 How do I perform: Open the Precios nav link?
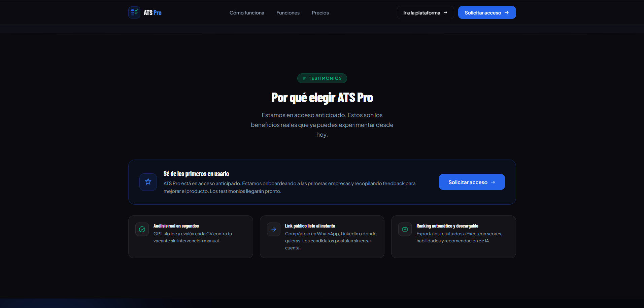[320, 13]
